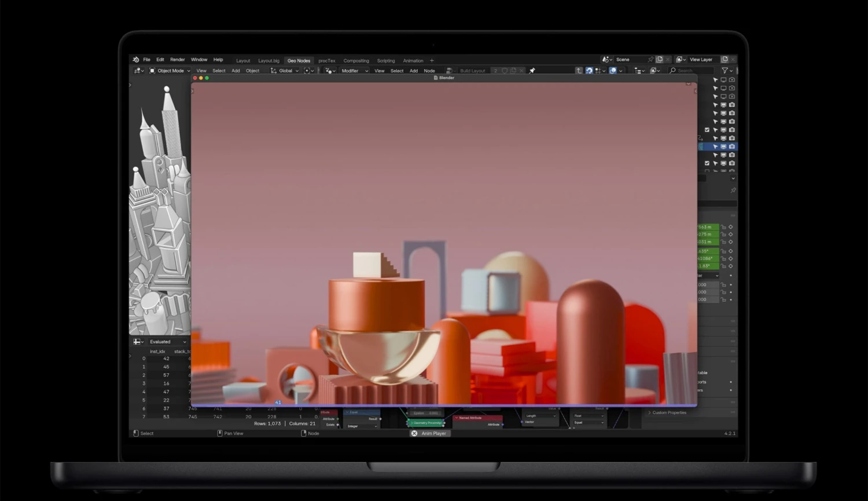Open the 3D viewport editor type selector
868x501 pixels.
(139, 71)
